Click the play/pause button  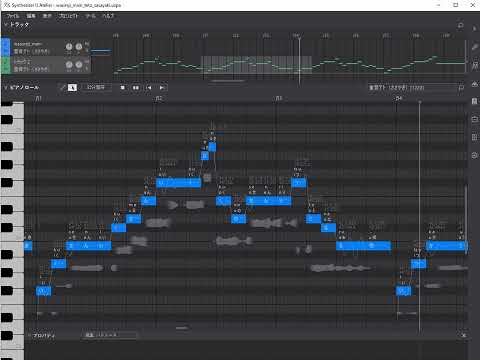[136, 88]
